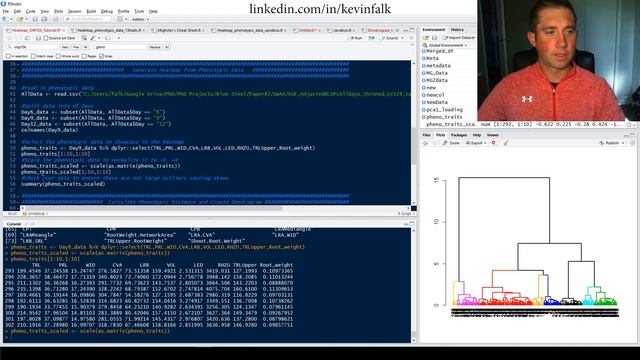The image size is (640, 360).
Task: Click the Save icon in main toolbar
Action: [35, 19]
